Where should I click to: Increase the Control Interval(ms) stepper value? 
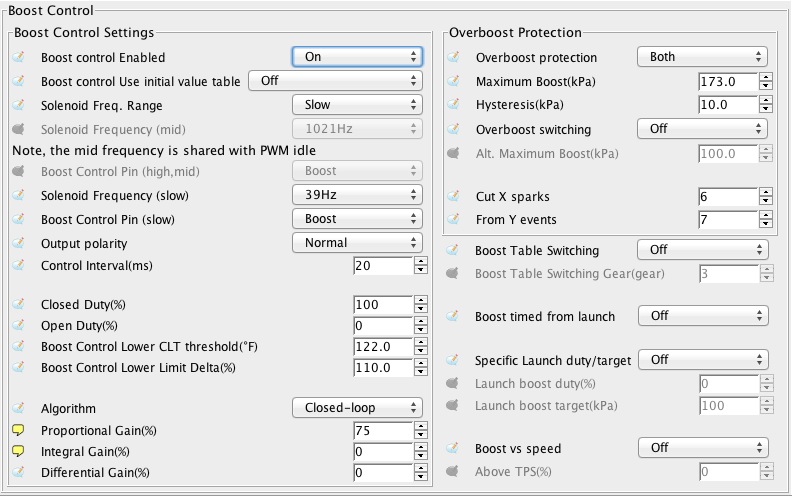(421, 261)
